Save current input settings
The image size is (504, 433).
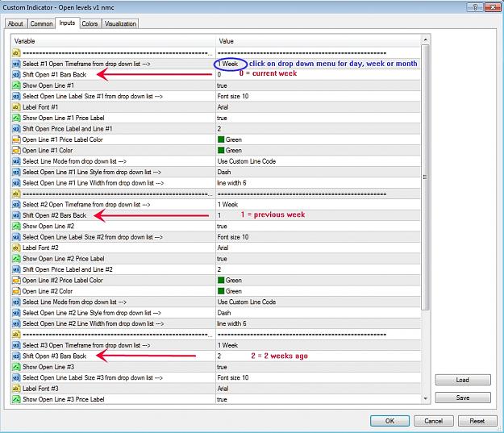463,398
